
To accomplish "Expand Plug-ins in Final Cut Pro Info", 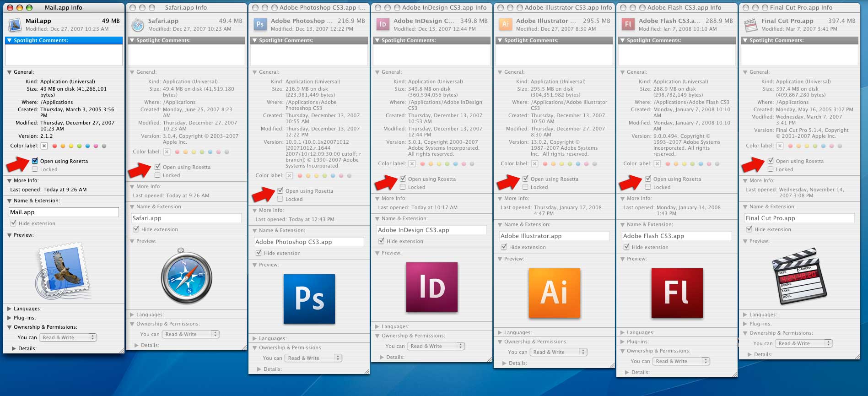I will (745, 324).
